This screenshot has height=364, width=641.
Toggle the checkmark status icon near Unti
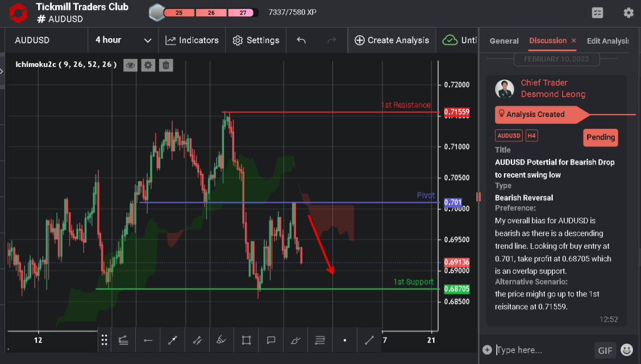[x=451, y=39]
